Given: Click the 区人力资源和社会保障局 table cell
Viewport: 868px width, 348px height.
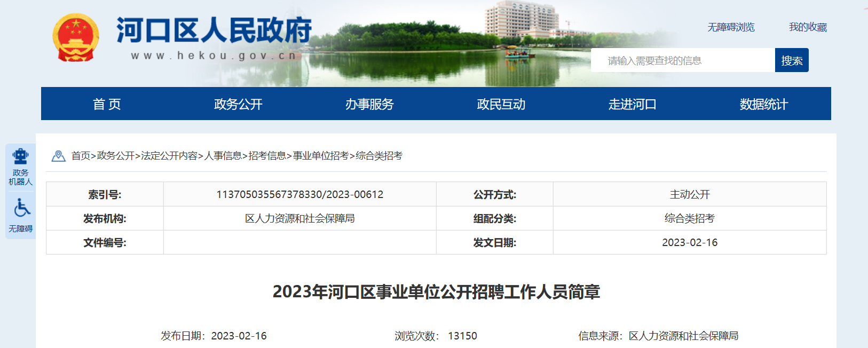Looking at the screenshot, I should point(300,218).
